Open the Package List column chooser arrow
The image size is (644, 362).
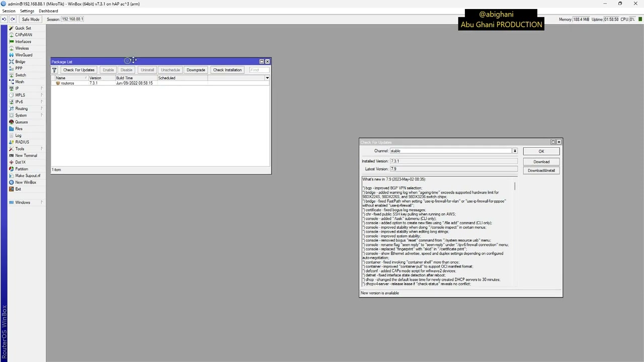coord(267,78)
